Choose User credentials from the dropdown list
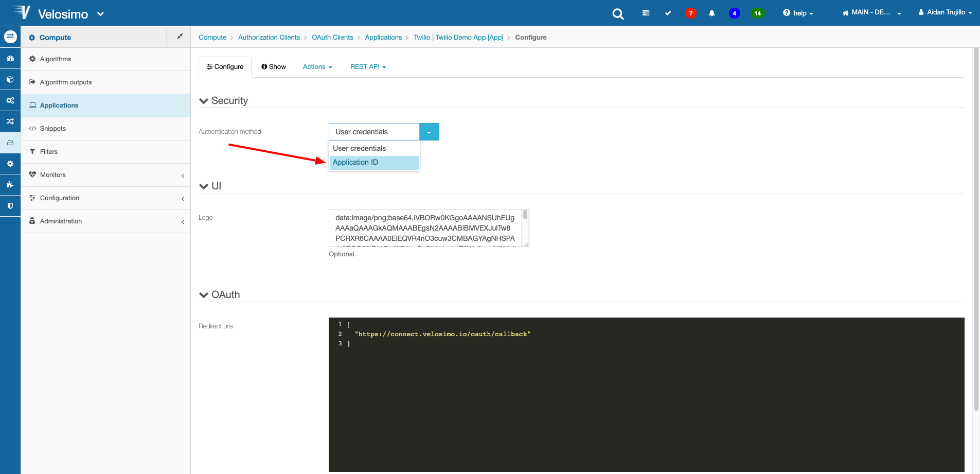 tap(374, 148)
